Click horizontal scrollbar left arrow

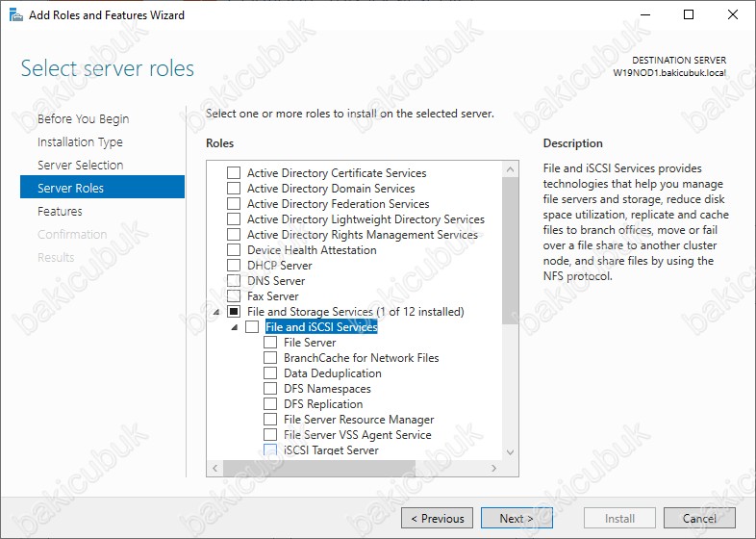215,468
